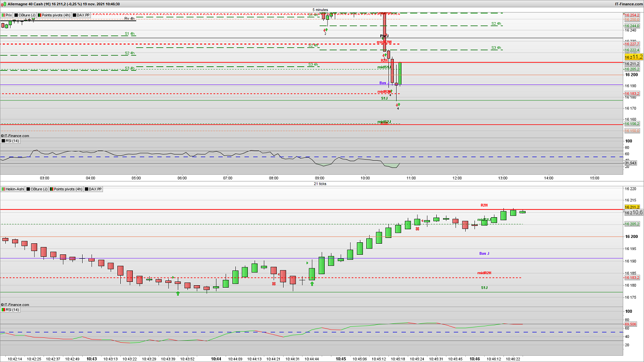Image resolution: width=644 pixels, height=362 pixels.
Task: Click the RSI value 31,543
Action: [630, 163]
